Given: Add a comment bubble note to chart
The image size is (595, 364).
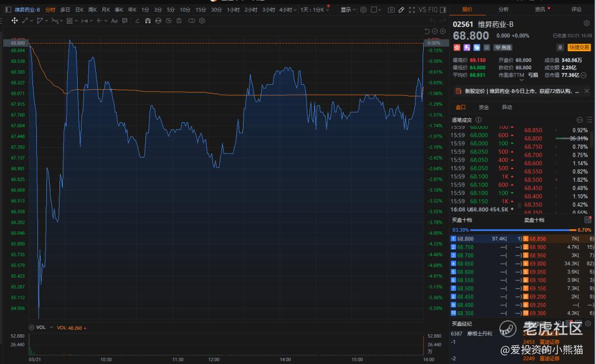Looking at the screenshot, I should (125, 21).
